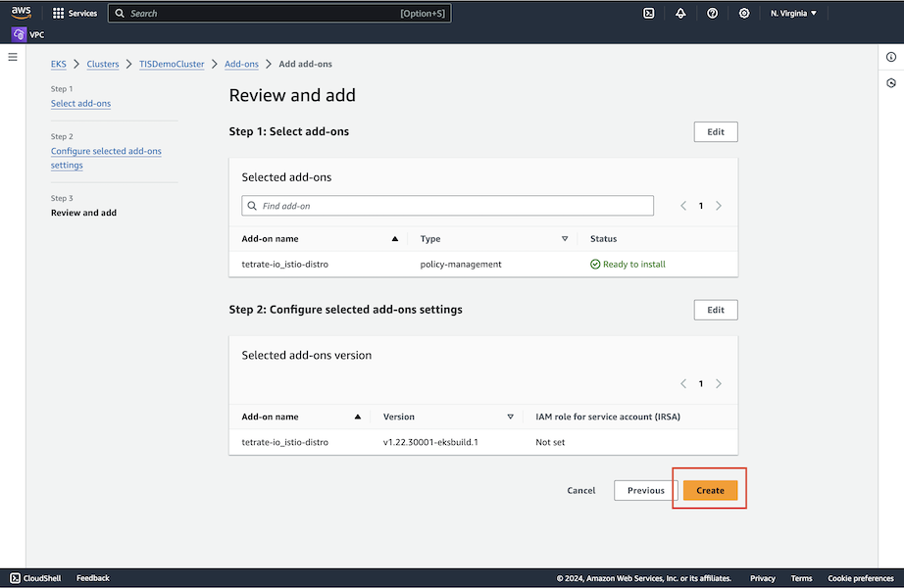Open TISDemoCluster breadcrumb link
904x588 pixels.
tap(172, 64)
